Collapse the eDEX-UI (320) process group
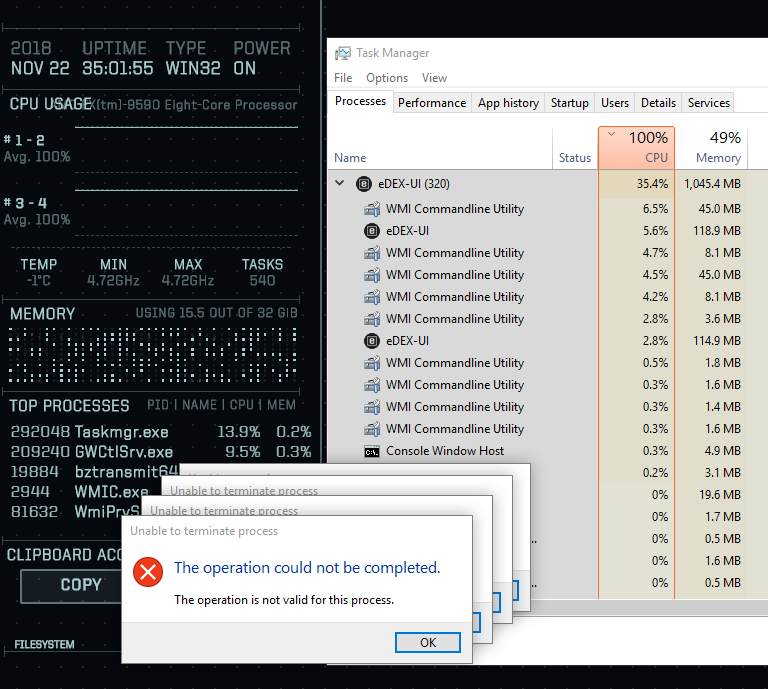 (339, 183)
